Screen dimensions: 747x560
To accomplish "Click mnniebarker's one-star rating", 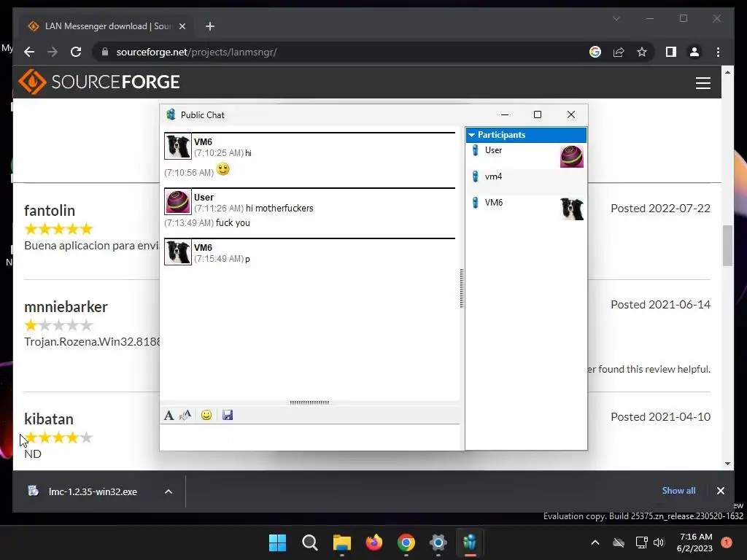I will [x=58, y=325].
